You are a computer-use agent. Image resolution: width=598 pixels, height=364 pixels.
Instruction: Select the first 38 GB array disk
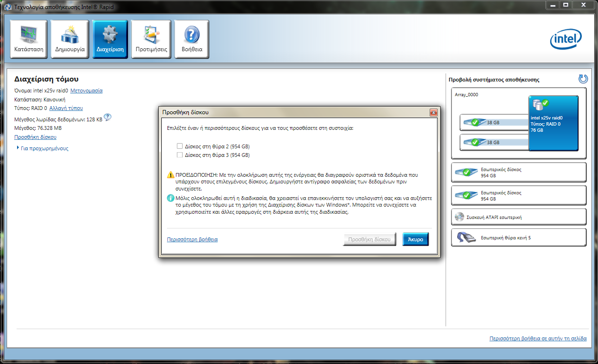(x=494, y=123)
